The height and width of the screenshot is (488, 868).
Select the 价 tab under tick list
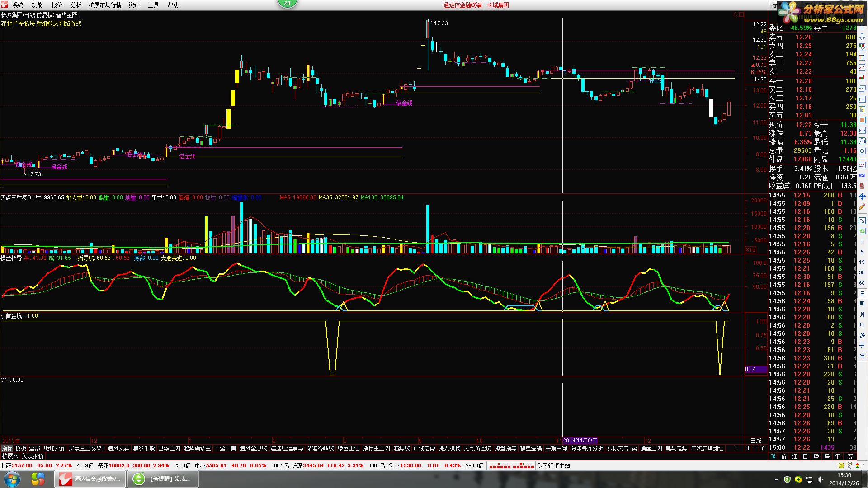tap(783, 456)
